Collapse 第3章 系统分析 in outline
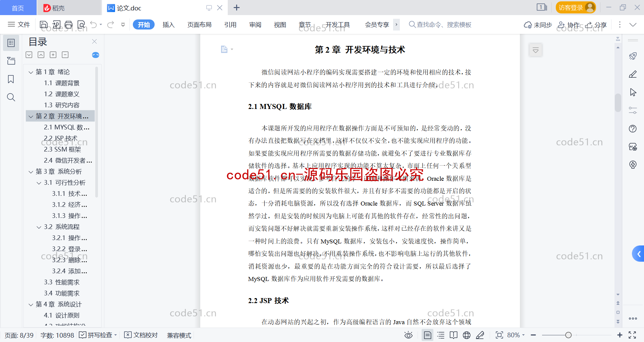Viewport: 644px width, 342px height. [31, 172]
